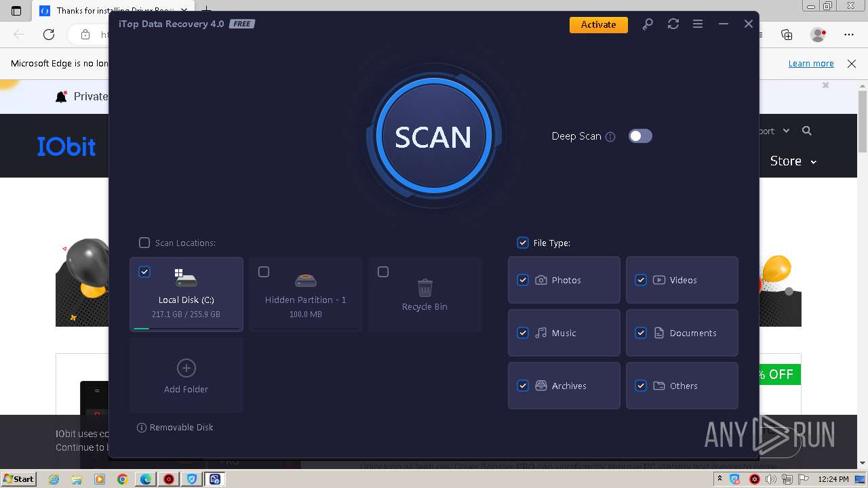Click the Videos play icon
The image size is (868, 488).
click(x=659, y=280)
